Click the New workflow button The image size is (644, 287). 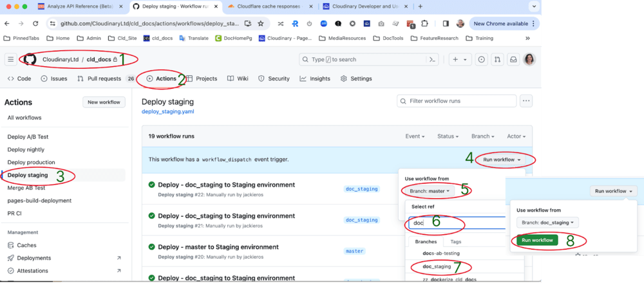pyautogui.click(x=104, y=102)
